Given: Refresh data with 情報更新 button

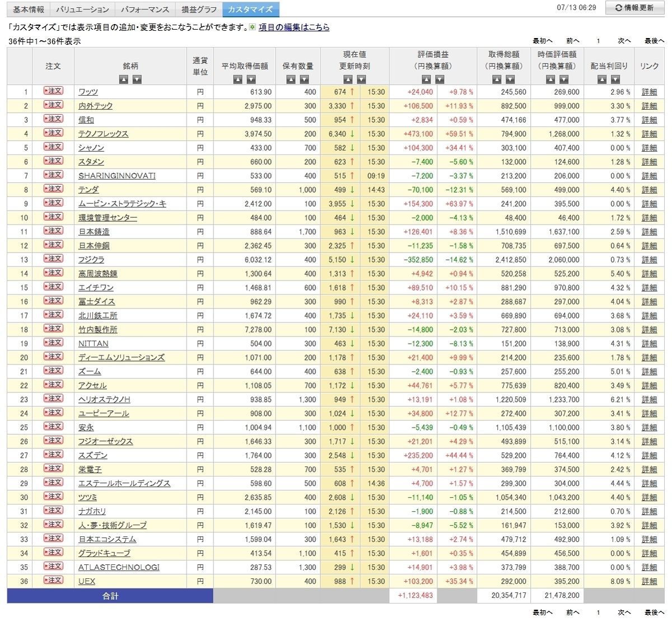Looking at the screenshot, I should click(x=634, y=8).
